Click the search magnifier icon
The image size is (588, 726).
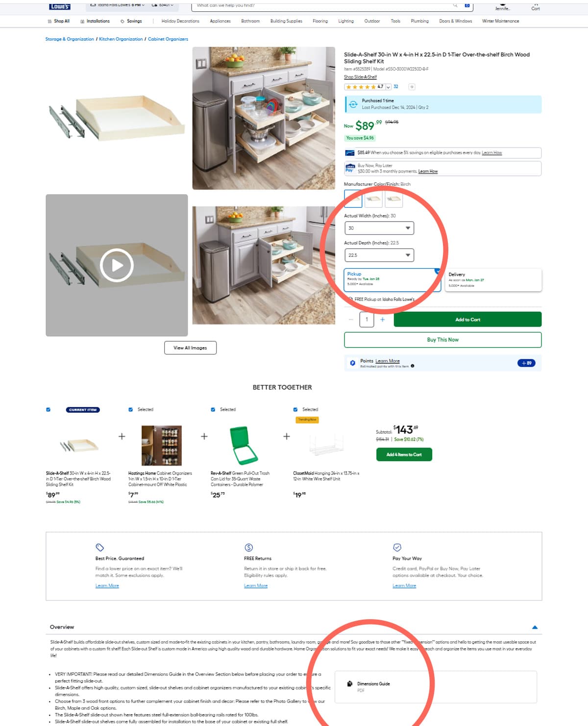click(x=455, y=5)
